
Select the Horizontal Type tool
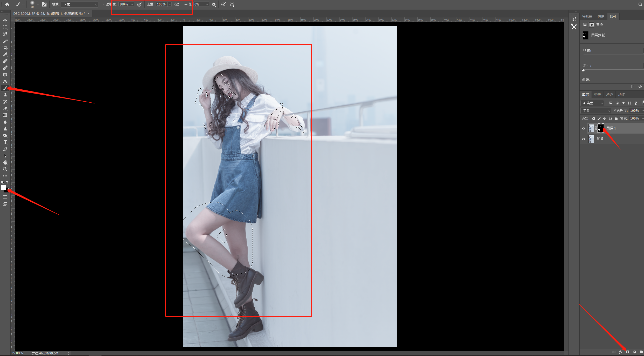click(x=5, y=142)
